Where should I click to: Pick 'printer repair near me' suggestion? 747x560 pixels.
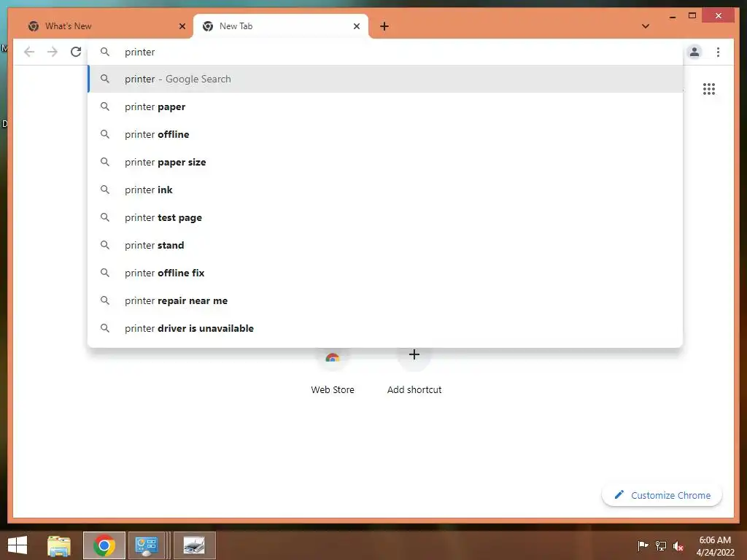coord(385,300)
